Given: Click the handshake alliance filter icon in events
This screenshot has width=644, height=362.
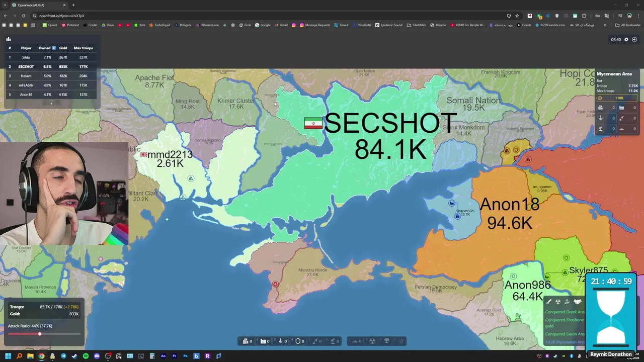Looking at the screenshot, I should coord(578,302).
